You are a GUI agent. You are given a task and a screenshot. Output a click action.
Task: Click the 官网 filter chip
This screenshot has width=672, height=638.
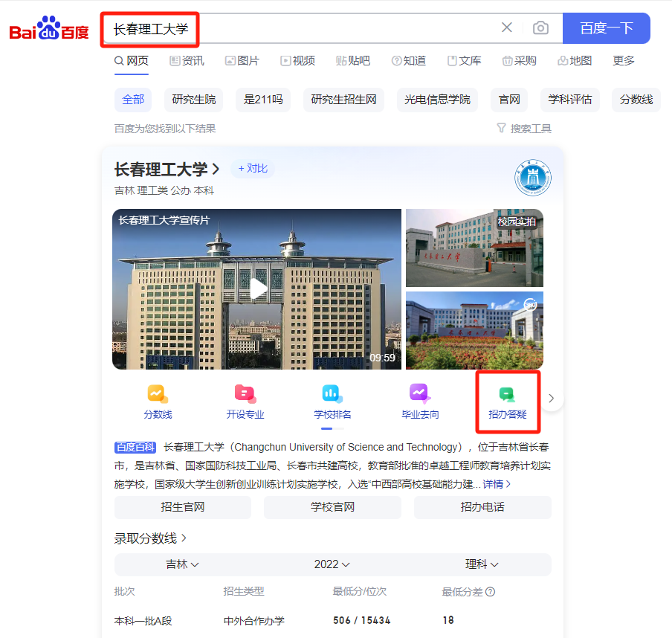pyautogui.click(x=509, y=100)
